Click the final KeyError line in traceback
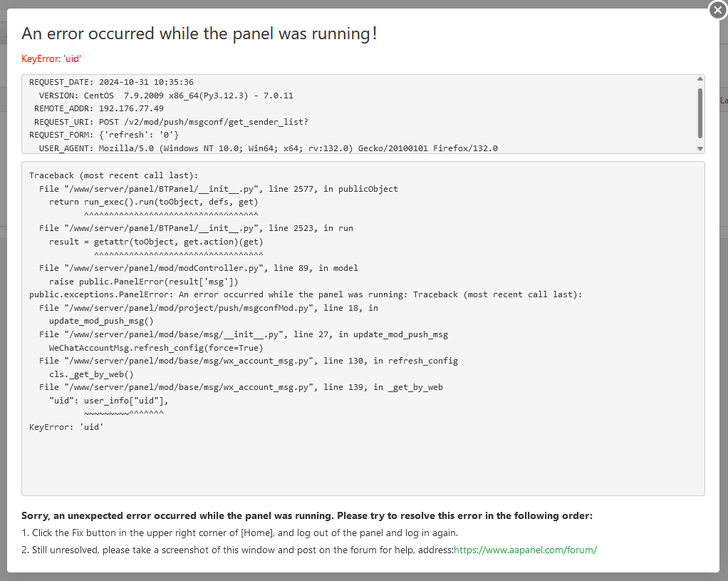Viewport: 728px width, 581px height. [x=66, y=427]
